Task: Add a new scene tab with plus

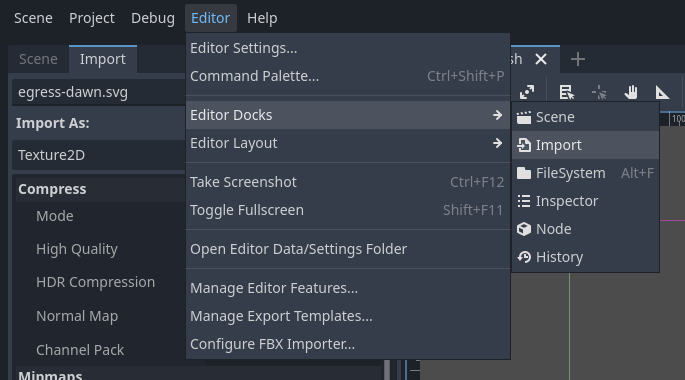Action: coord(578,59)
